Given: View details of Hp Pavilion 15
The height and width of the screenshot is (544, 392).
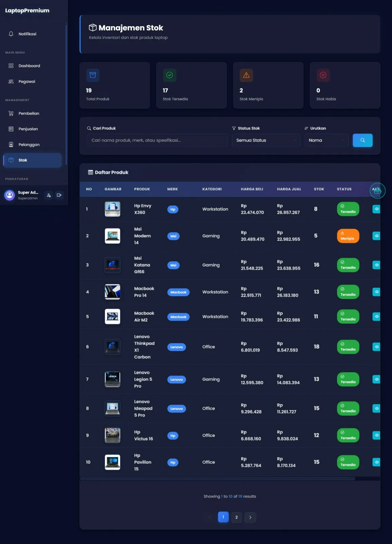Looking at the screenshot, I should (x=376, y=462).
